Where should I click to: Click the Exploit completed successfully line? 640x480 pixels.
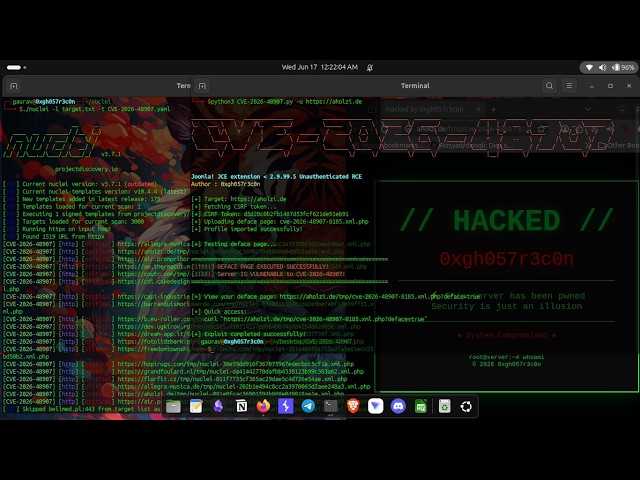pos(248,334)
